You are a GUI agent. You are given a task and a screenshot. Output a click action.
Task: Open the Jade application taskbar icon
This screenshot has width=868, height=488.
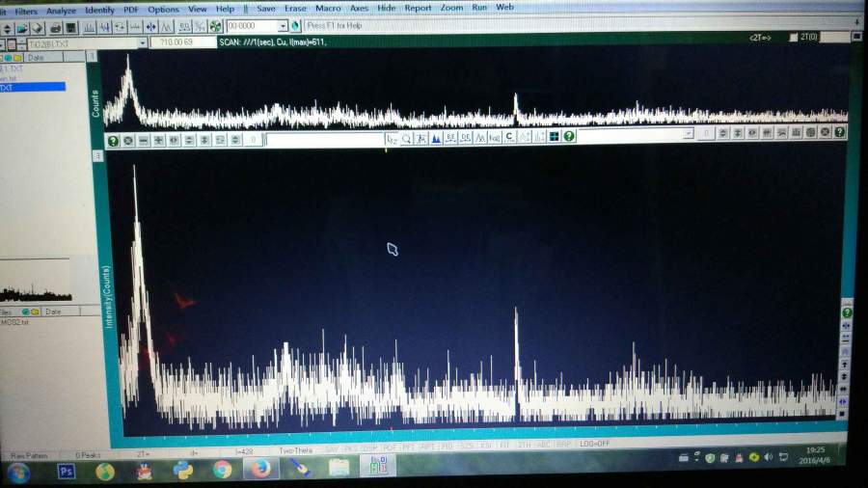(377, 466)
